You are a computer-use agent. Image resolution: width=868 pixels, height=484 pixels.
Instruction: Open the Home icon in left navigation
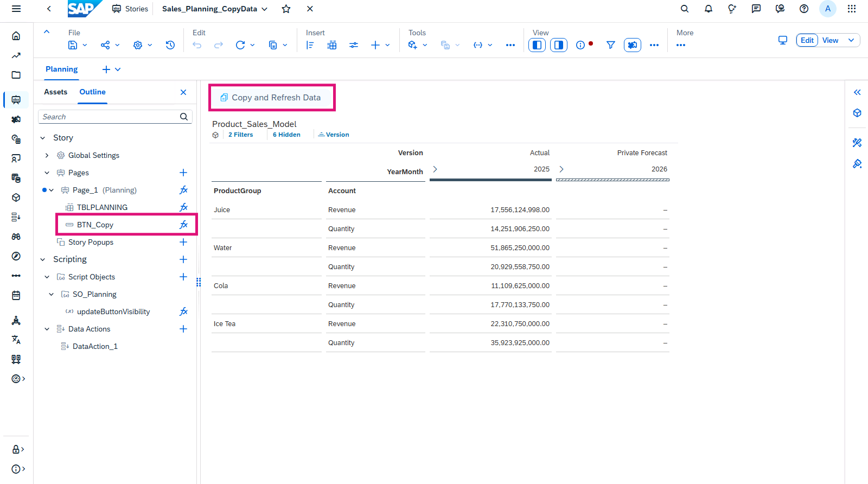tap(16, 36)
